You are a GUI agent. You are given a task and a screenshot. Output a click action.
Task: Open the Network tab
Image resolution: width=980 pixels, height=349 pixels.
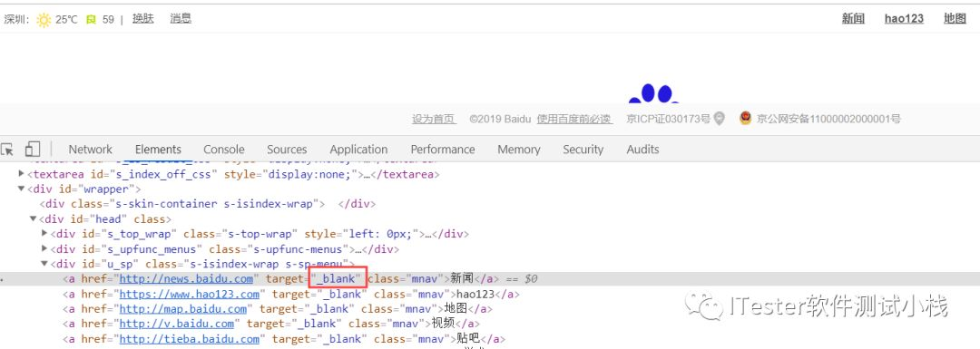click(91, 150)
